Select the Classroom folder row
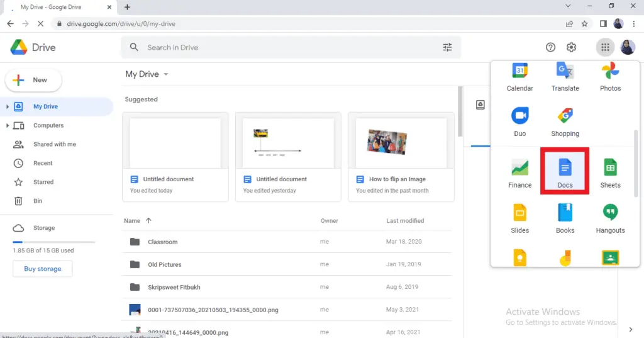644x338 pixels. (x=287, y=241)
